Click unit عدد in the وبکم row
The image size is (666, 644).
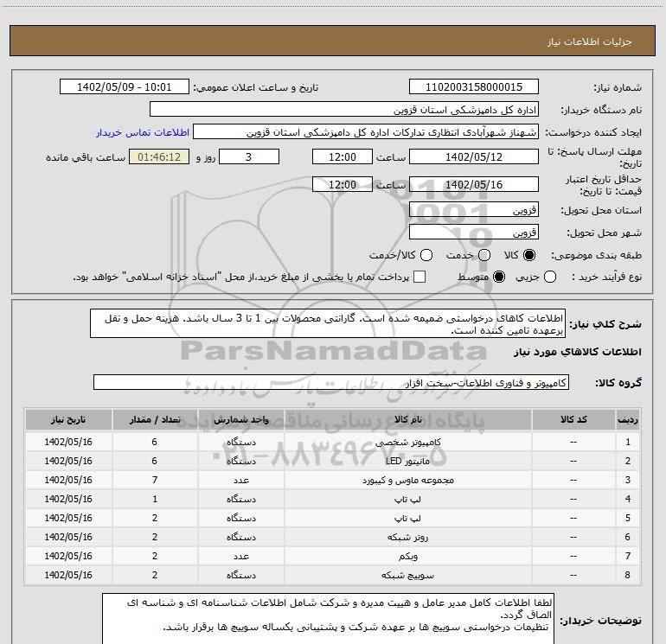point(240,556)
